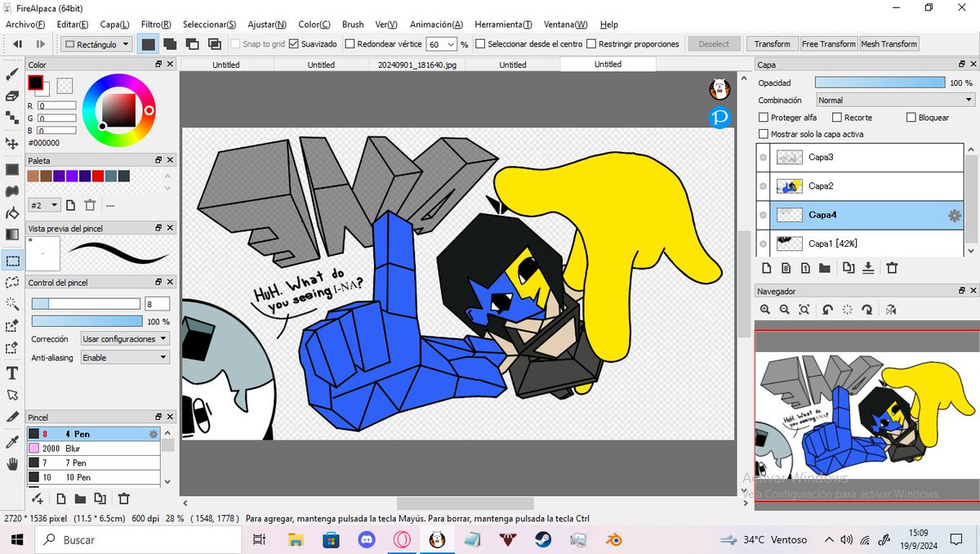Screen dimensions: 980x554
Task: Select the Gradient tool
Action: pos(12,235)
